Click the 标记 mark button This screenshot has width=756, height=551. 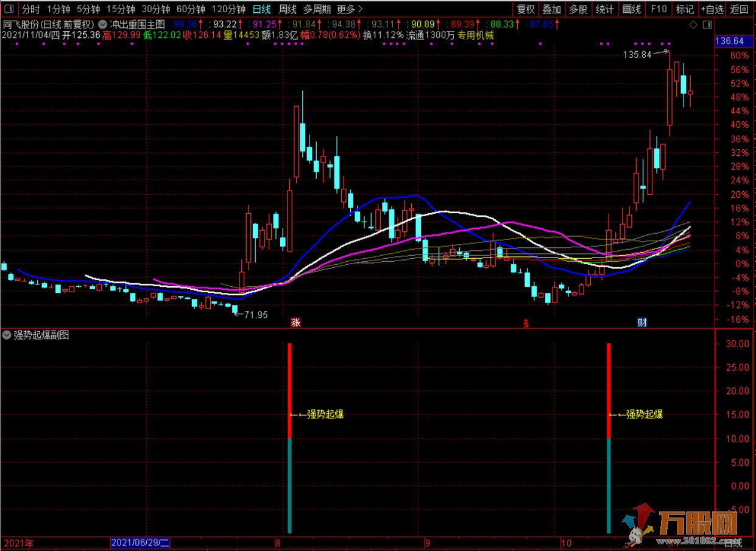pos(685,9)
